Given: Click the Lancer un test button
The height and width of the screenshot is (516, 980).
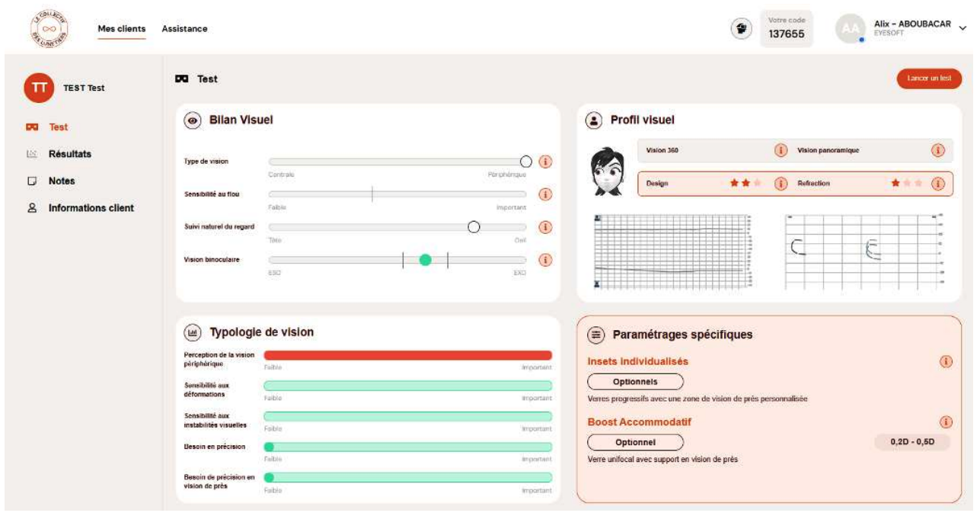Looking at the screenshot, I should pyautogui.click(x=929, y=79).
